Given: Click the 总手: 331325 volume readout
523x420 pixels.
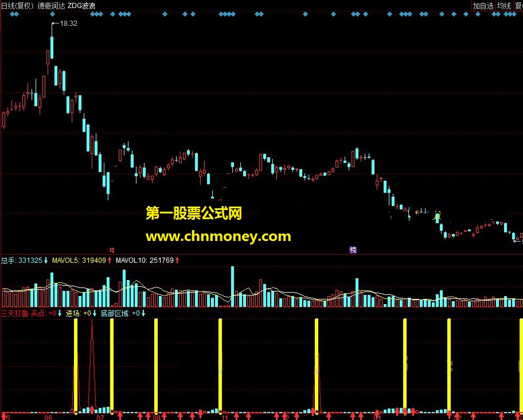Looking at the screenshot, I should (x=22, y=260).
